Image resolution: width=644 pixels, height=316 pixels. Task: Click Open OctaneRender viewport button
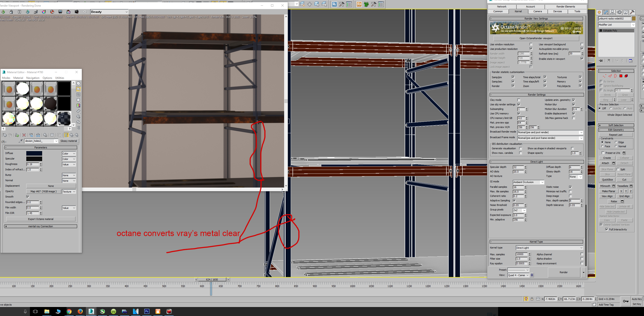click(536, 38)
